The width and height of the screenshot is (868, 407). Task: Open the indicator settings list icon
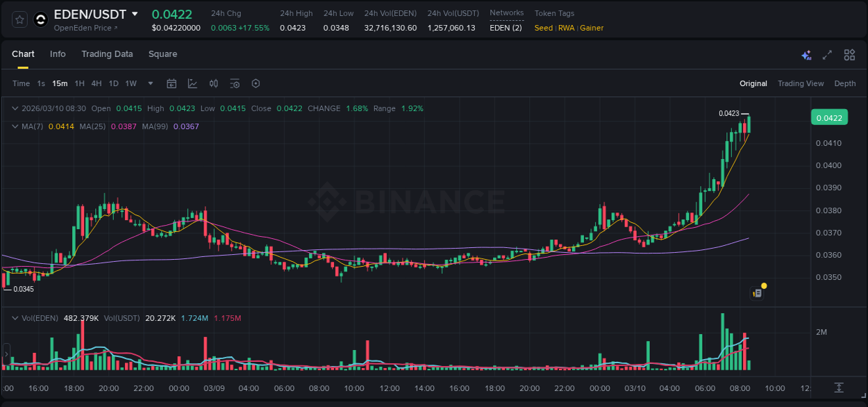tap(235, 83)
